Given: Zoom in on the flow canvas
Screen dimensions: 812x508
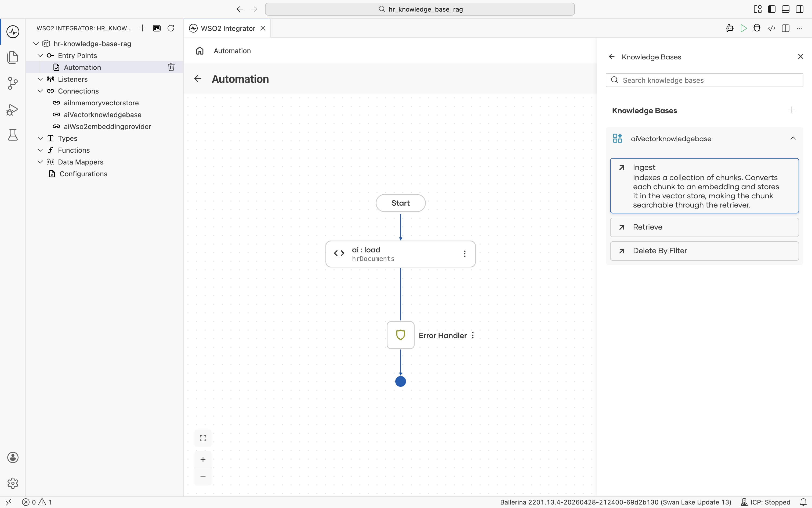Looking at the screenshot, I should coord(203,459).
